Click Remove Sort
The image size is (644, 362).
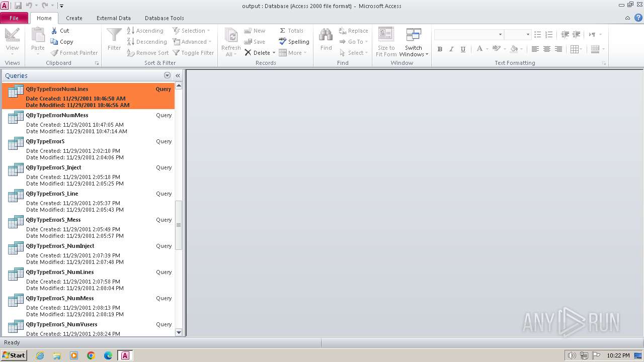coord(148,53)
